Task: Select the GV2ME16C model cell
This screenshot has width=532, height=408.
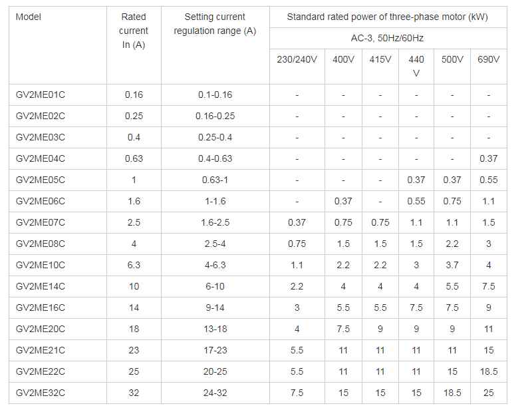Action: pos(41,307)
